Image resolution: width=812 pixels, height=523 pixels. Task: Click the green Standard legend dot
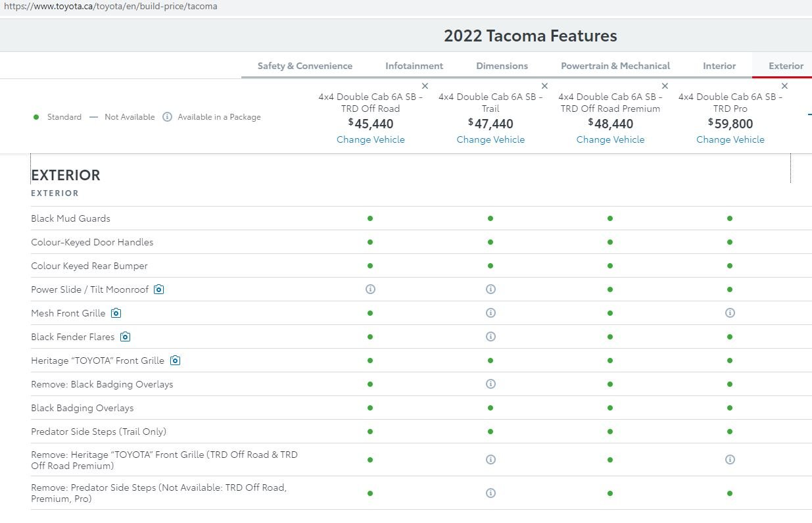pos(36,117)
